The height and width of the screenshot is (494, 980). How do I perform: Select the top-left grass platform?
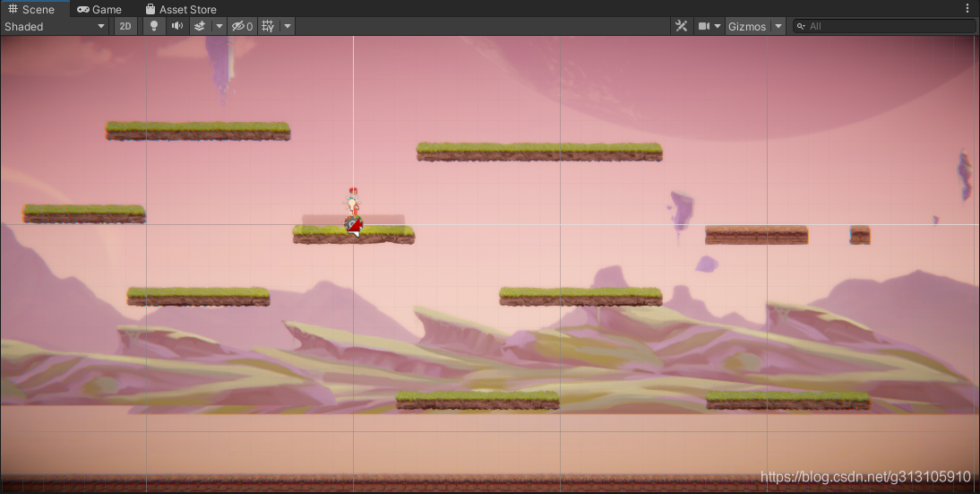pos(198,131)
